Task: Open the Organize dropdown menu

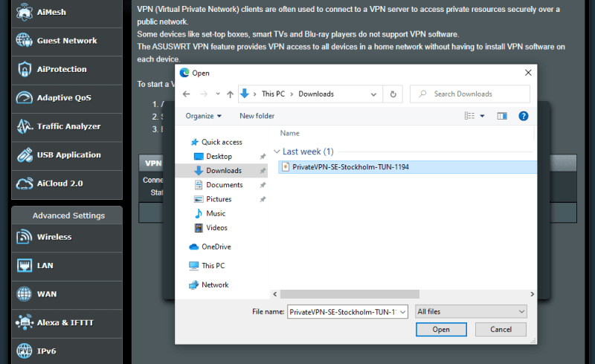Action: [203, 116]
